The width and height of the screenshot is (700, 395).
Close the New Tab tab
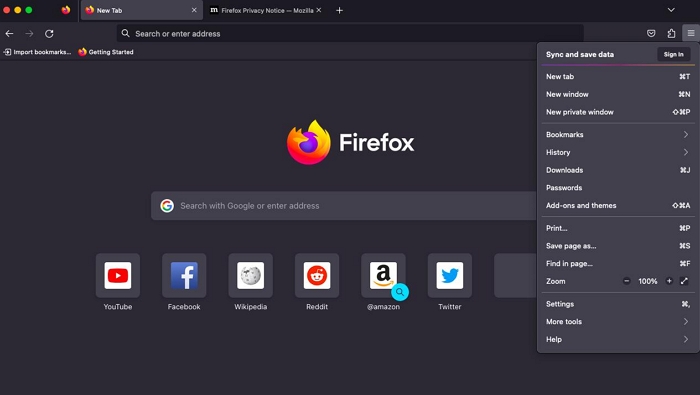coord(194,10)
